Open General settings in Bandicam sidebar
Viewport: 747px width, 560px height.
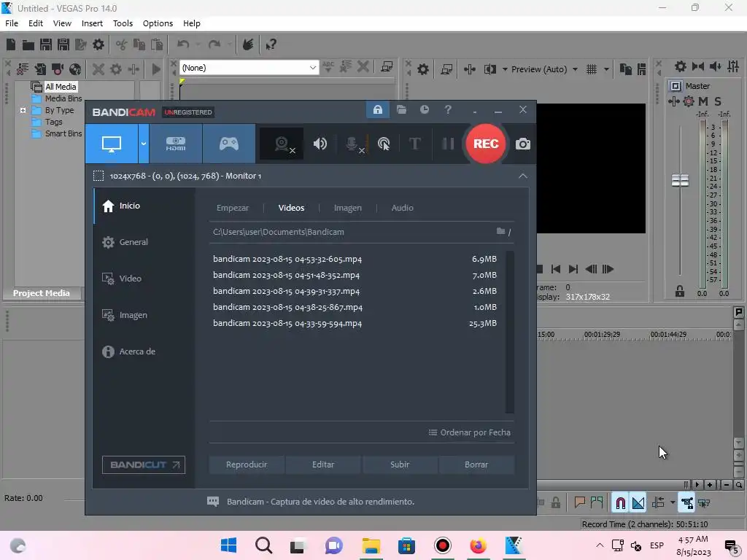tap(144, 242)
